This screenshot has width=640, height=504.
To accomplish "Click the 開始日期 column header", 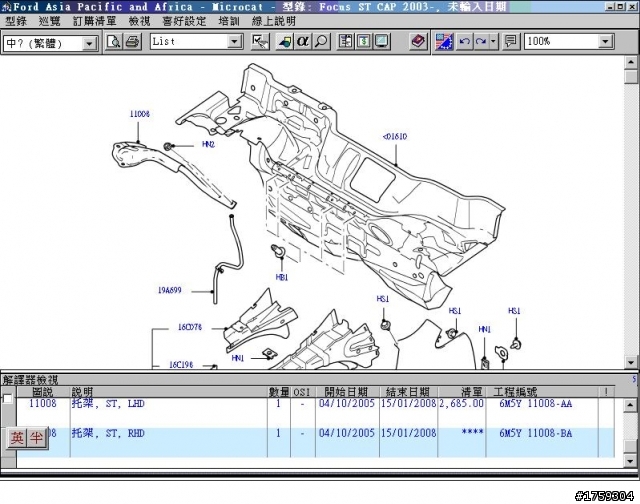I will point(347,392).
